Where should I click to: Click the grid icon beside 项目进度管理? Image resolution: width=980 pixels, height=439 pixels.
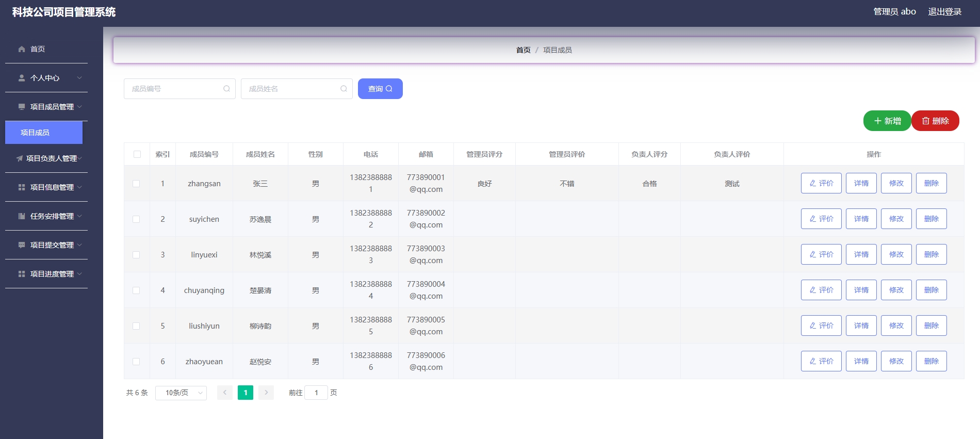[22, 274]
